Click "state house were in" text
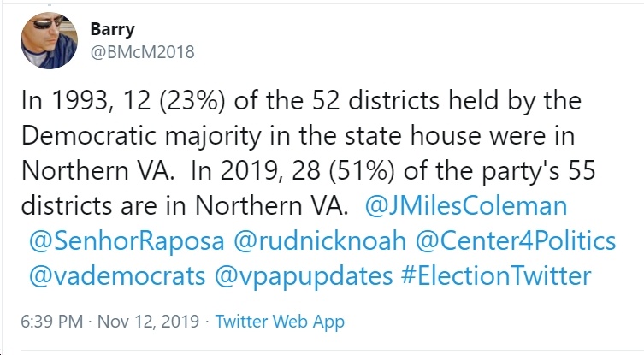 tap(459, 136)
